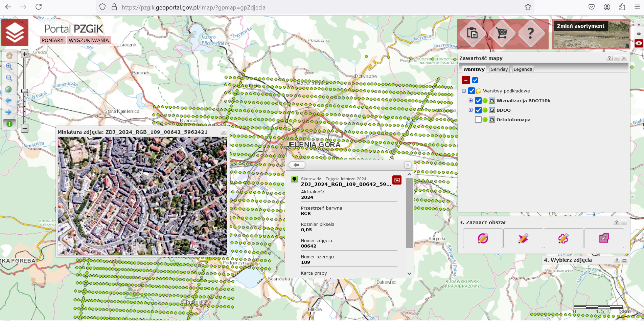Viewport: 644px width, 321px height.
Task: Click the map zoom slider handle
Action: (x=24, y=91)
